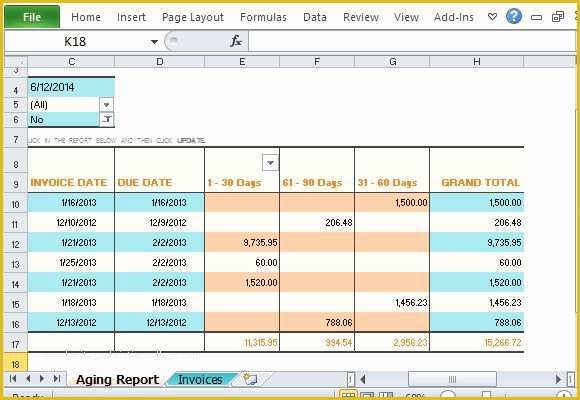Click the DUE DATE column heading

pyautogui.click(x=145, y=183)
